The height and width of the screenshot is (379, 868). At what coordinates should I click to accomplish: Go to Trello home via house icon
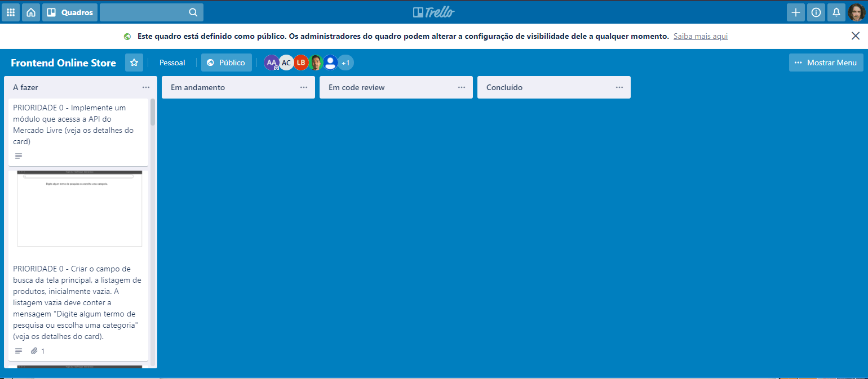31,12
